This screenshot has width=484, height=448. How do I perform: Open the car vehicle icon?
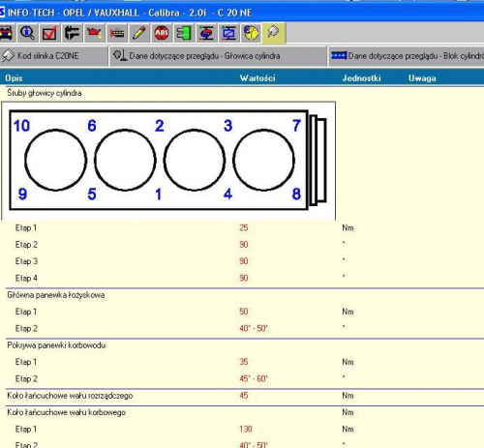(x=7, y=33)
